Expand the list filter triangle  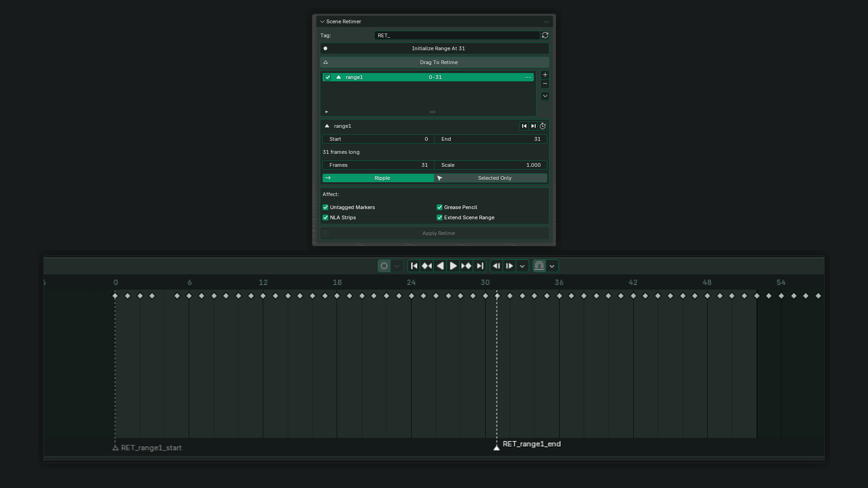tap(327, 112)
